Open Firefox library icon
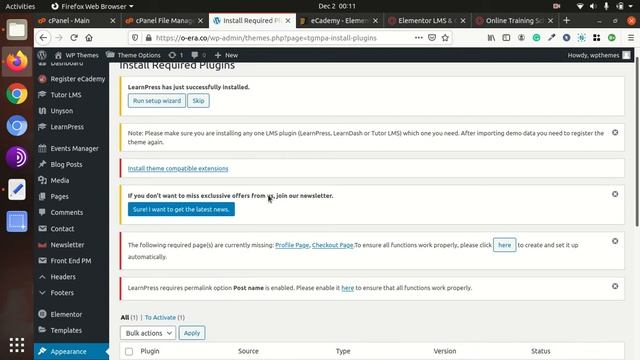640x360 pixels. (x=491, y=38)
